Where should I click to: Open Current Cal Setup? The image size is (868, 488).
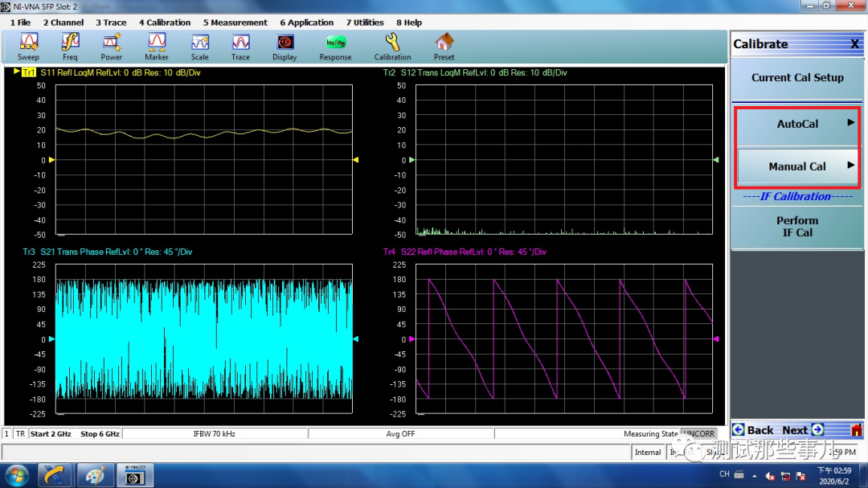pos(797,78)
